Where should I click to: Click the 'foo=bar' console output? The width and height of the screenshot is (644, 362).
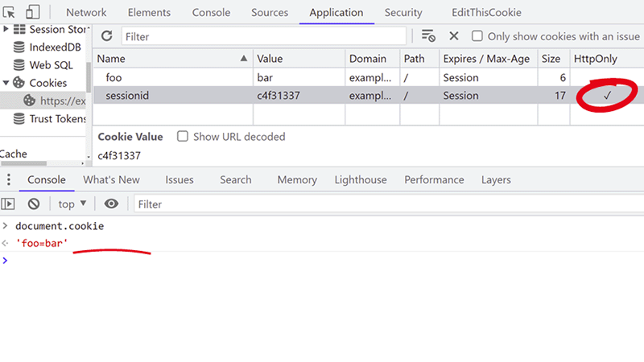[x=42, y=243]
